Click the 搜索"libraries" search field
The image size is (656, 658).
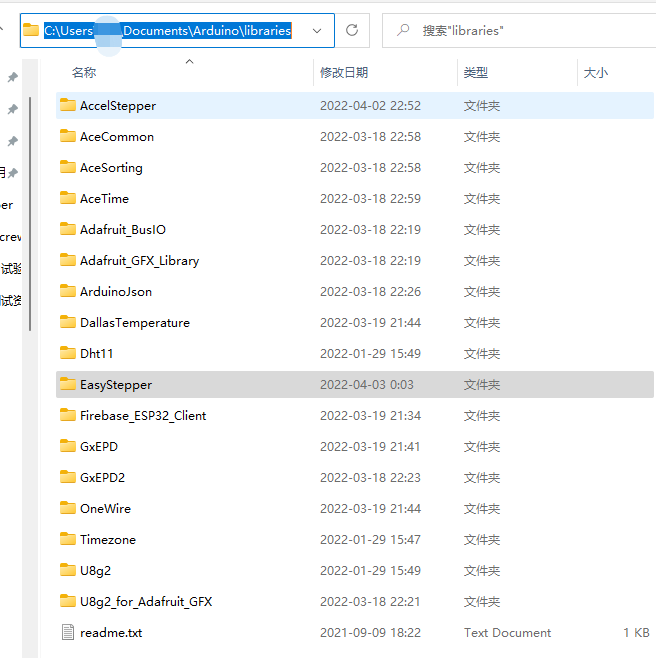(x=519, y=31)
